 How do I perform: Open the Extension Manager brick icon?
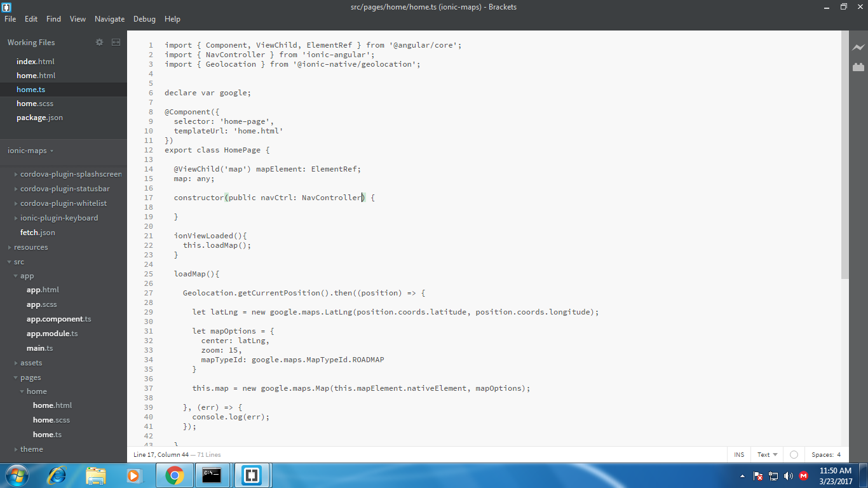858,67
